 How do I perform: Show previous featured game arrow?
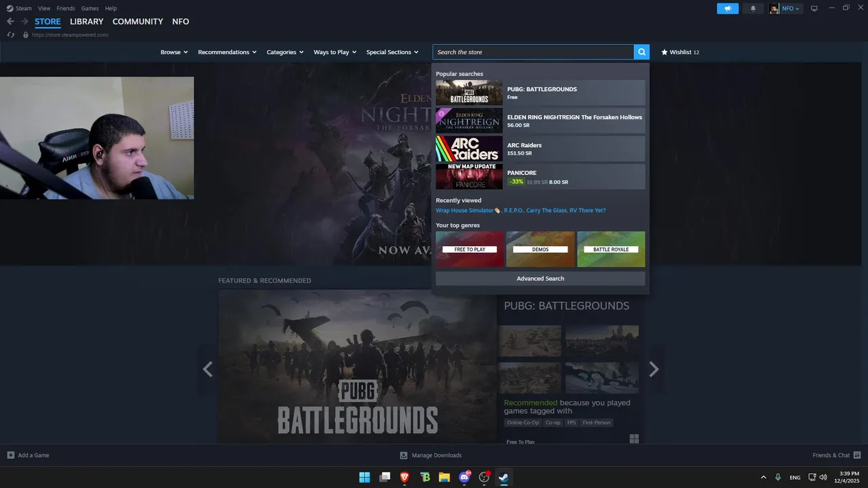point(208,369)
